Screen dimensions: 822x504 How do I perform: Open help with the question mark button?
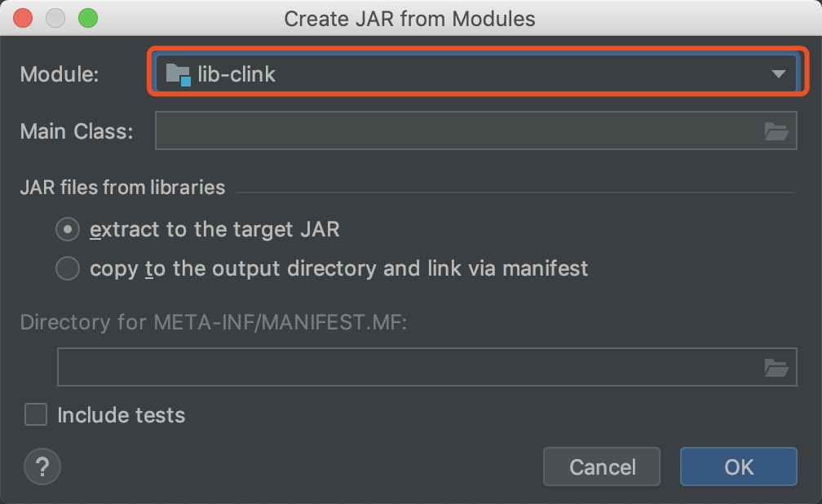[x=42, y=466]
